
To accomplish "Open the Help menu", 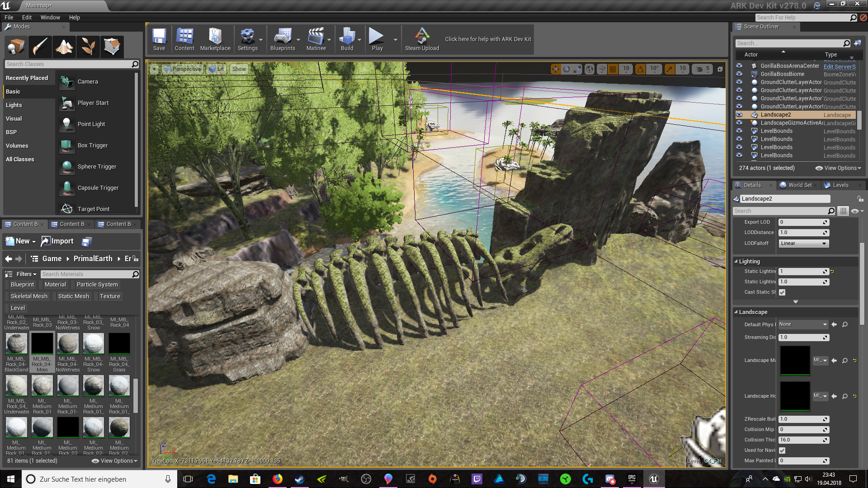I will click(74, 18).
